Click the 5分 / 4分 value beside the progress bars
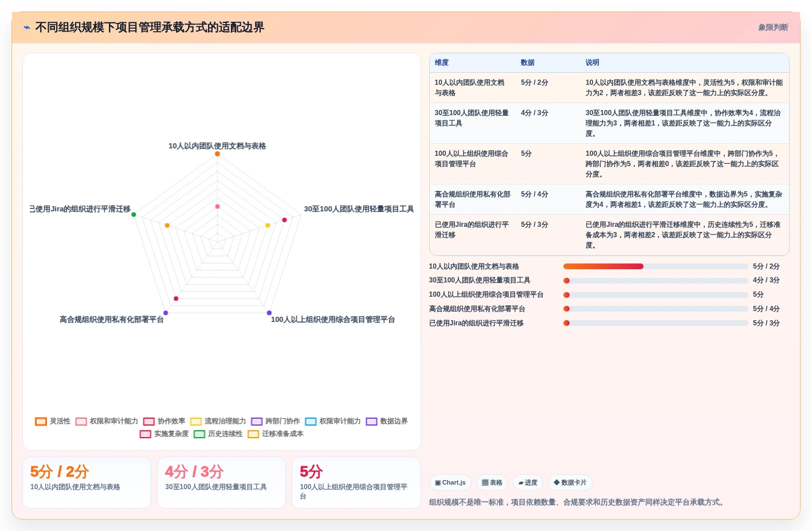This screenshot has width=812, height=531. point(766,309)
